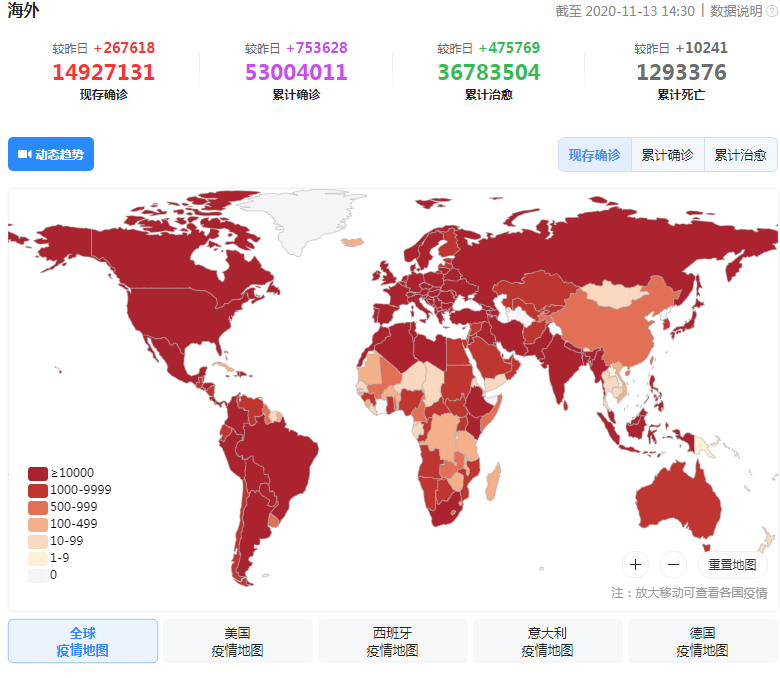Toggle the 100-499 legend color swatch
The image size is (780, 678).
[x=38, y=524]
